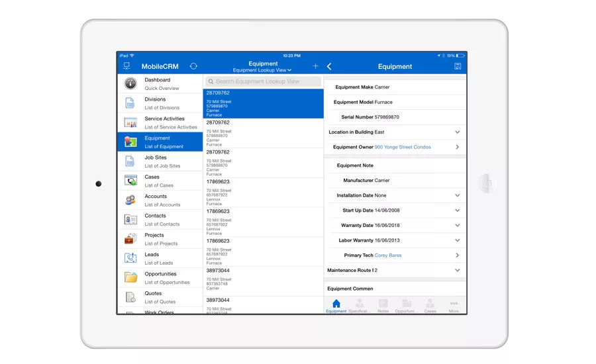Switch to the Notes tab
596x364 pixels.
point(383,306)
